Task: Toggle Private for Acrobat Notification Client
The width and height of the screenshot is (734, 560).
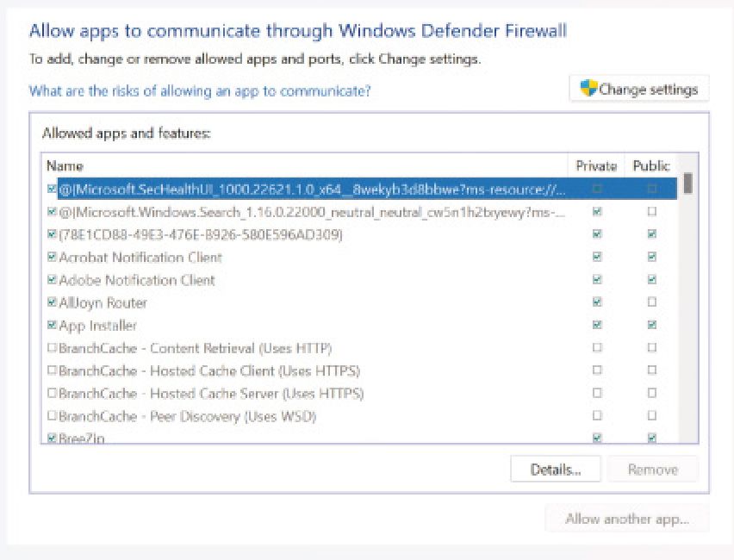Action: click(x=597, y=257)
